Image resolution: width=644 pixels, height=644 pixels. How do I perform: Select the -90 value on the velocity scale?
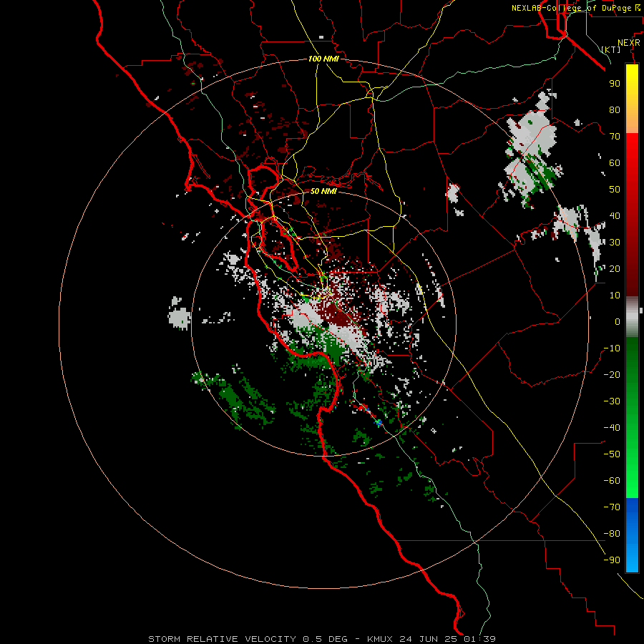point(612,560)
